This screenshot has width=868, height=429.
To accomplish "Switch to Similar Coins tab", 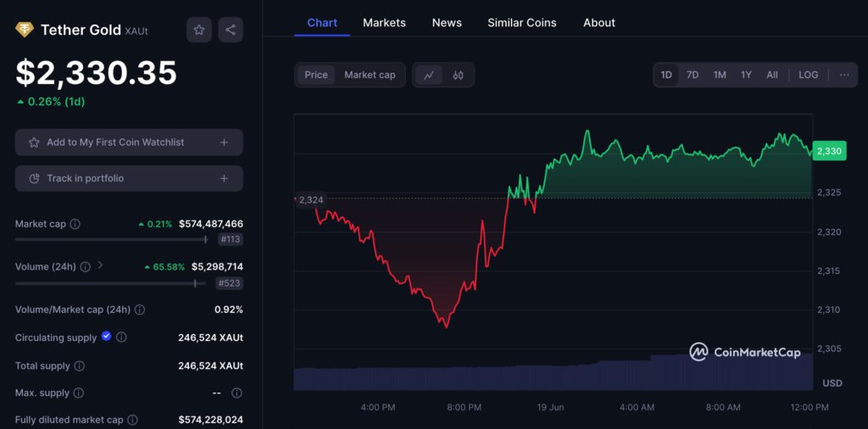I will tap(521, 23).
